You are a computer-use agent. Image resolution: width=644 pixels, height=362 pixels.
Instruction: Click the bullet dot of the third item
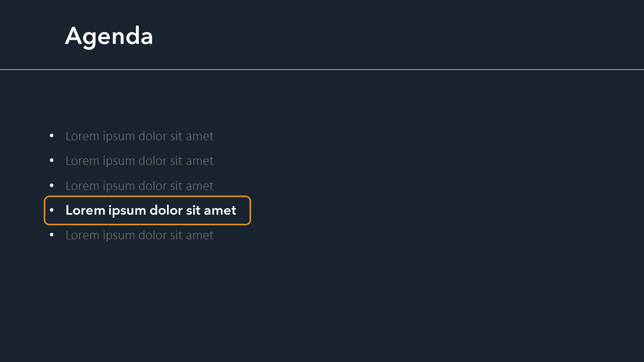(x=52, y=186)
